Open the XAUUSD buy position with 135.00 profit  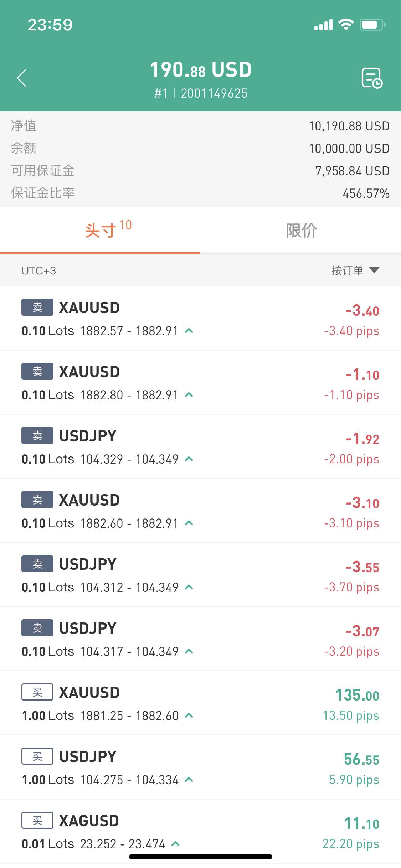[x=200, y=703]
